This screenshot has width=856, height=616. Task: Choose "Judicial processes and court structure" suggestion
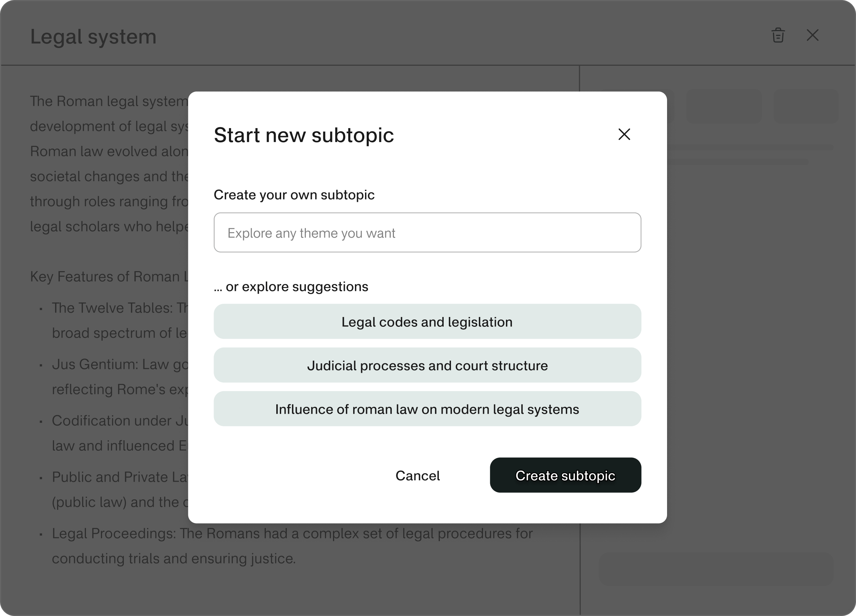(427, 365)
